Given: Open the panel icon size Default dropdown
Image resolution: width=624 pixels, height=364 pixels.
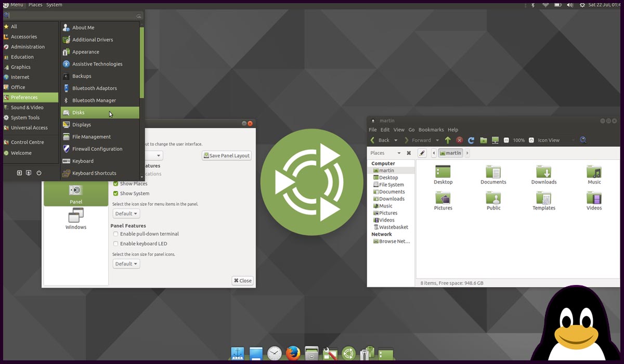Looking at the screenshot, I should point(126,264).
